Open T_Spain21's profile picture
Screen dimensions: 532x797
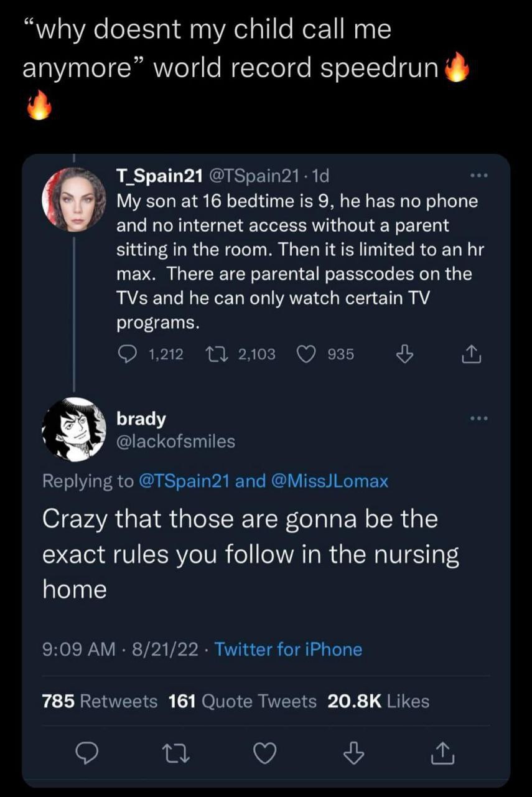74,199
